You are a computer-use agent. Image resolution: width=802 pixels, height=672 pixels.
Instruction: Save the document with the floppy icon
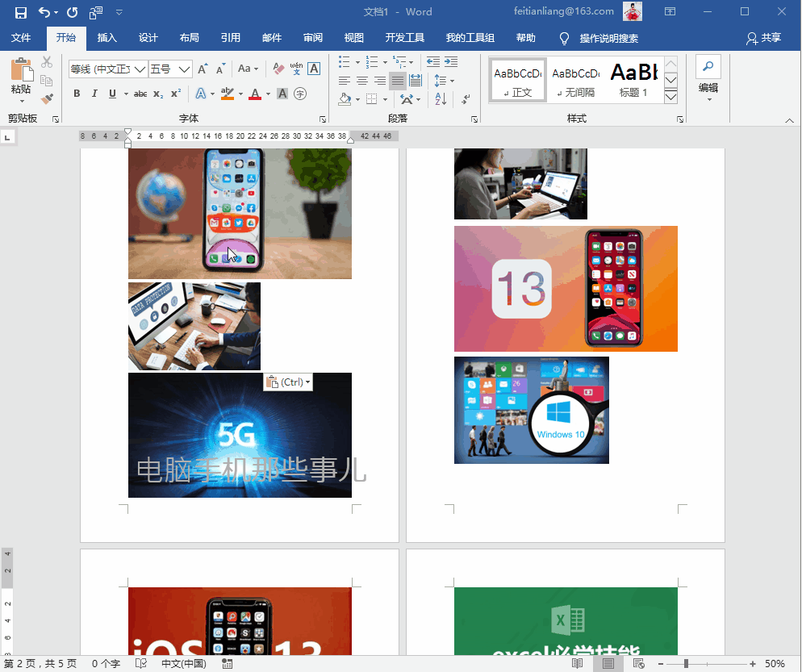tap(20, 12)
